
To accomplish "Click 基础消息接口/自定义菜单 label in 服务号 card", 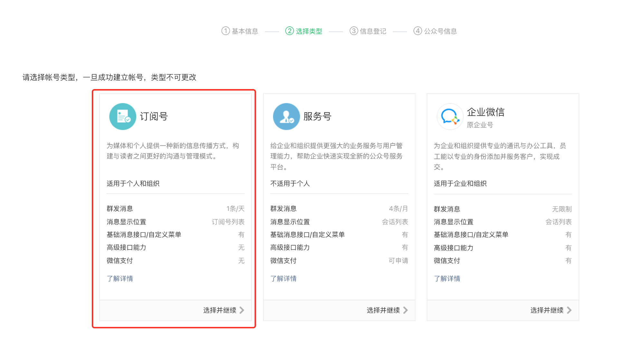I will coord(308,235).
